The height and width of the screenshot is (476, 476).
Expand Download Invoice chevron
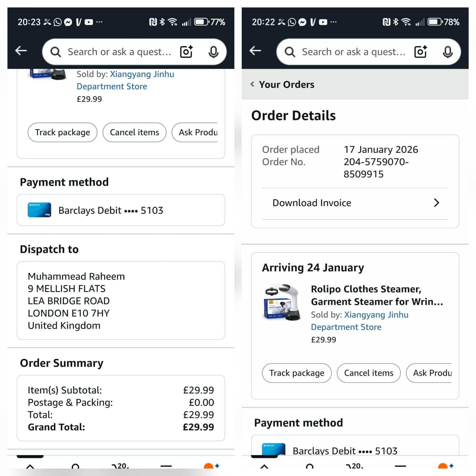click(x=437, y=203)
